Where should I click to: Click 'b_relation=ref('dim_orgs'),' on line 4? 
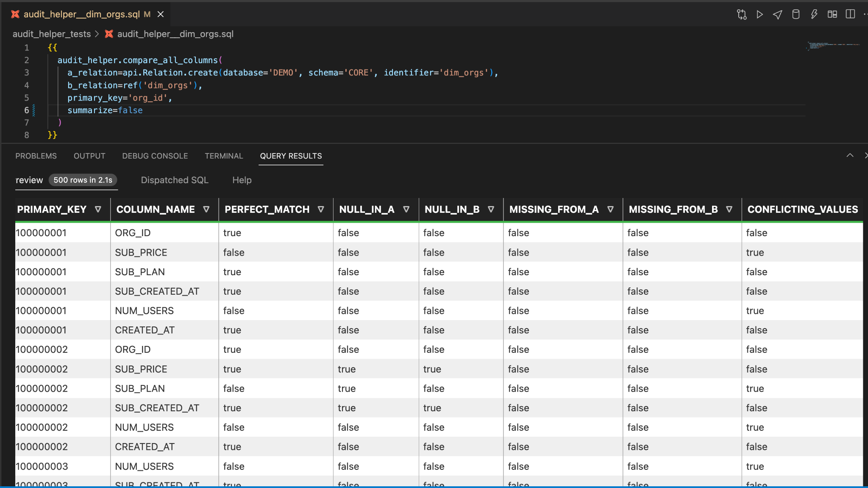[x=135, y=85]
